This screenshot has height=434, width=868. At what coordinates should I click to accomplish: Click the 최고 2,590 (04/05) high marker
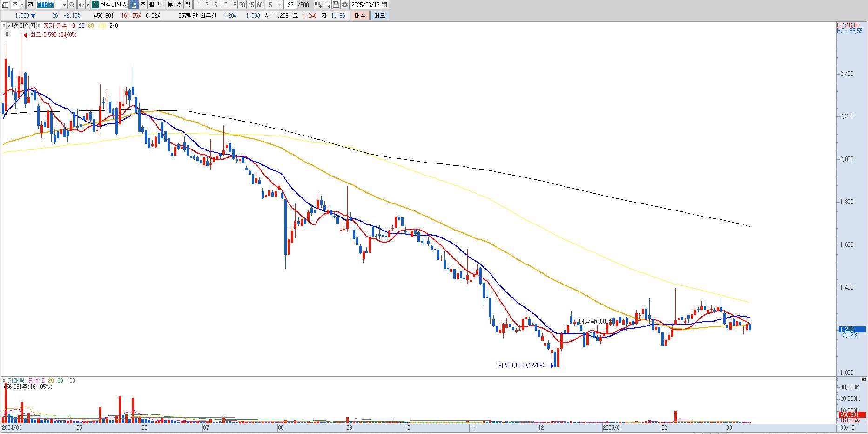coord(51,34)
